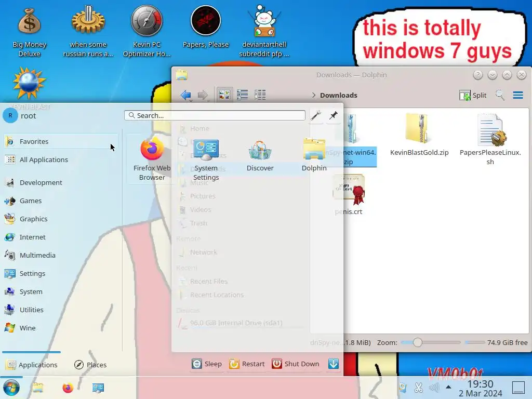Open Dolphin search magnifier
This screenshot has height=399, width=532.
(500, 95)
